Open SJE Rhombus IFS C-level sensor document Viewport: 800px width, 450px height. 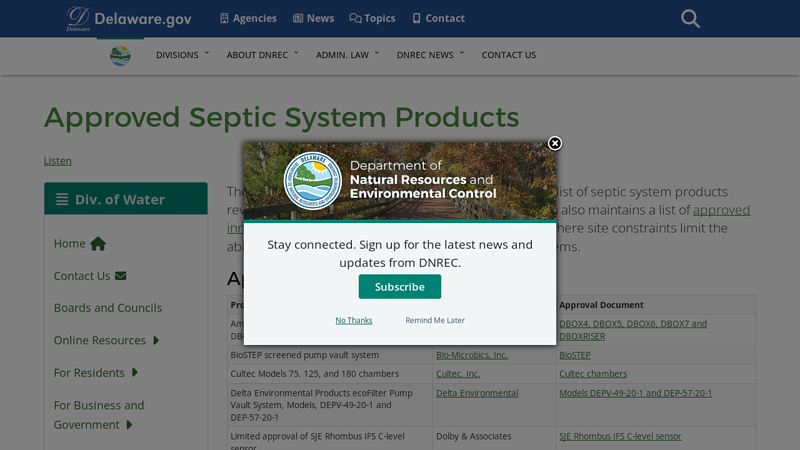(620, 436)
